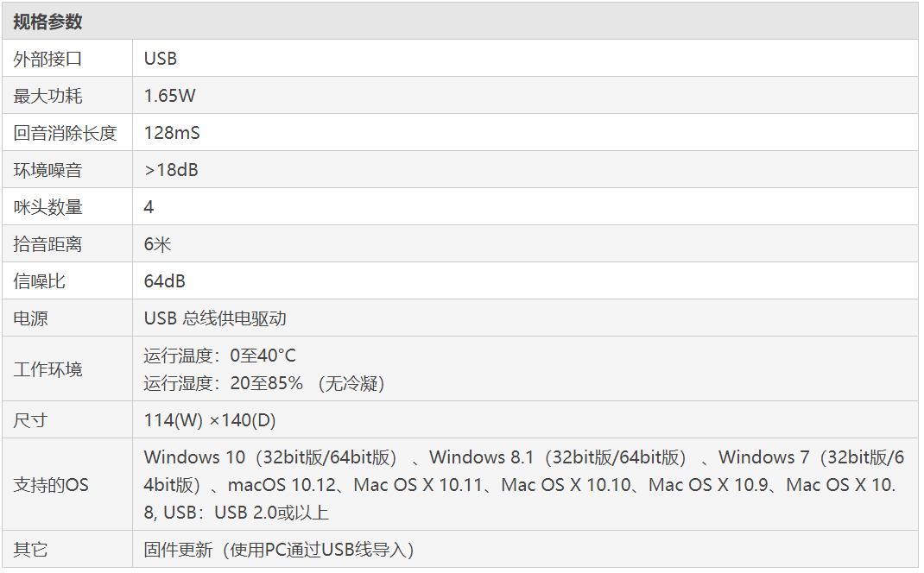Select the 支持的OS label cell
Image resolution: width=924 pixels, height=573 pixels.
[67, 485]
